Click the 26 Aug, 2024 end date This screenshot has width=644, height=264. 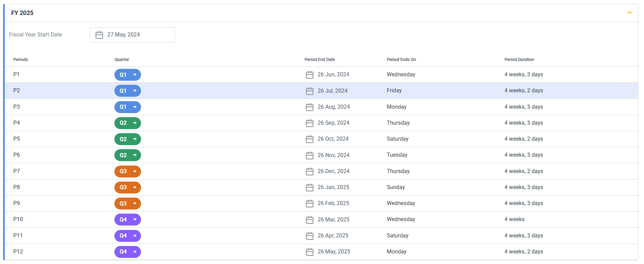point(333,107)
